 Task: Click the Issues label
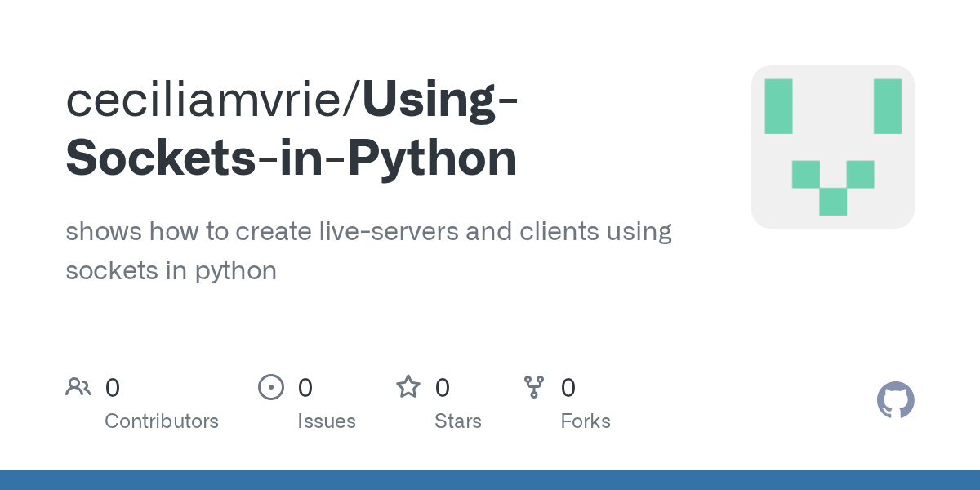(327, 421)
